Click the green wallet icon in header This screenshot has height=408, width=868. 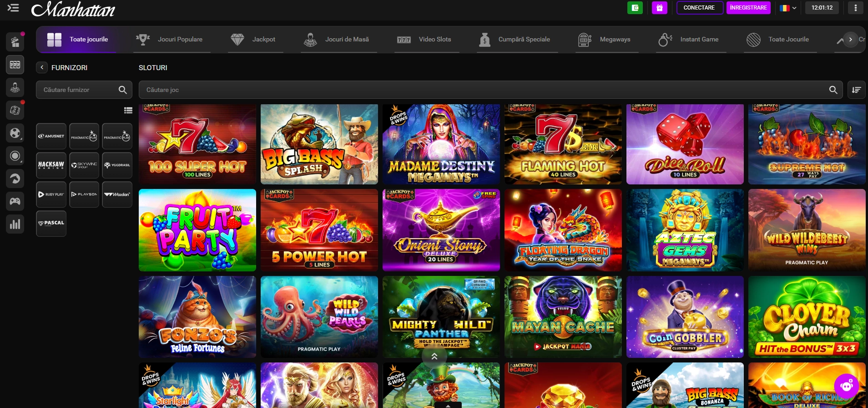pos(635,8)
